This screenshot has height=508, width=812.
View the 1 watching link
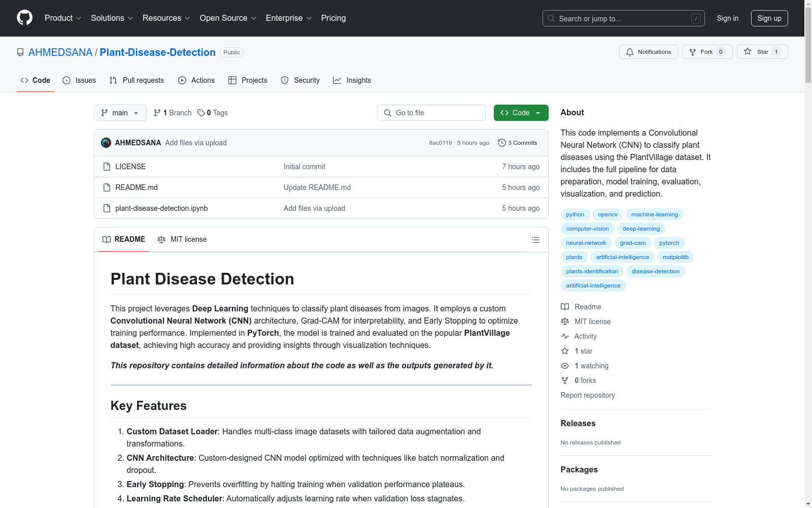(x=585, y=366)
